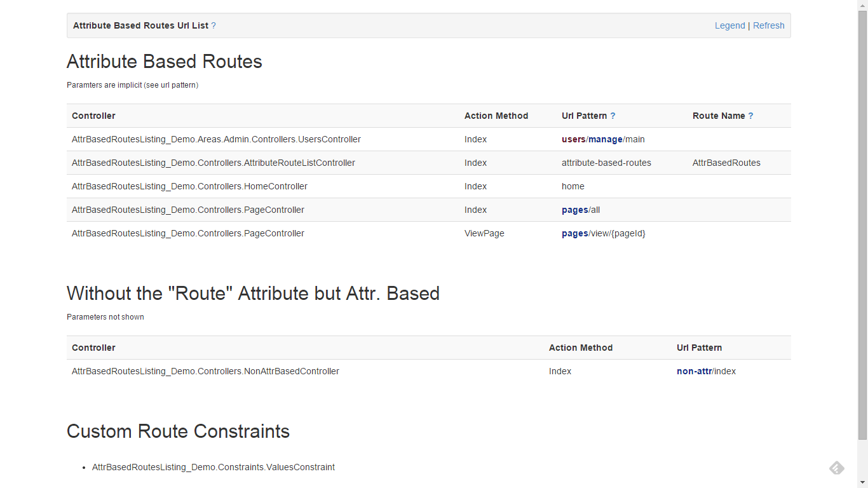Click the question mark next to Route Name
868x488 pixels.
750,116
